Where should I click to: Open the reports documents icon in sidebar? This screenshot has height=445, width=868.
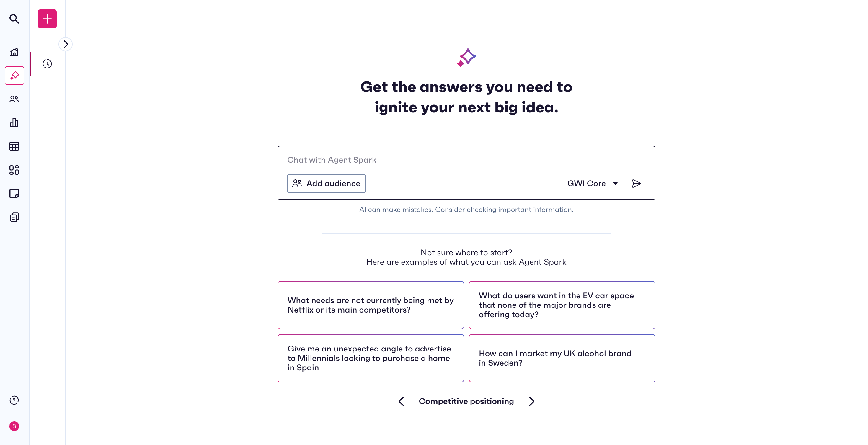click(x=14, y=217)
